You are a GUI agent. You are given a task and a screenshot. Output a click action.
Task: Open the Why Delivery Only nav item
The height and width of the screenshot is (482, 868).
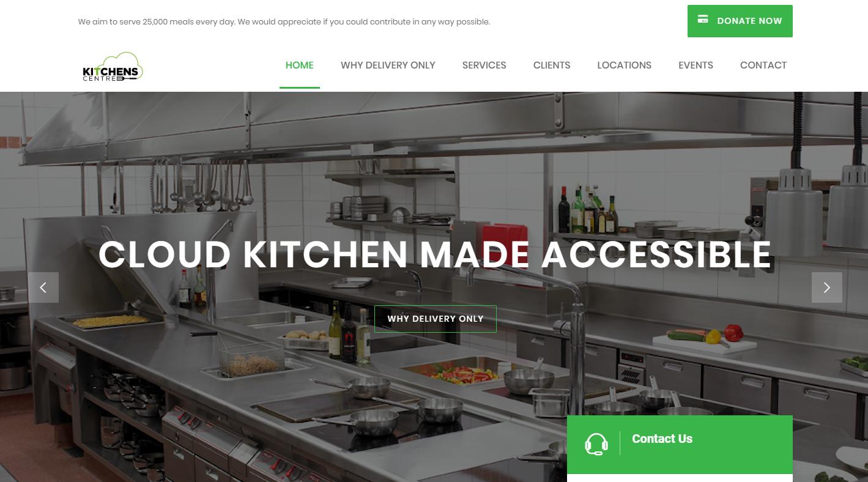(388, 65)
